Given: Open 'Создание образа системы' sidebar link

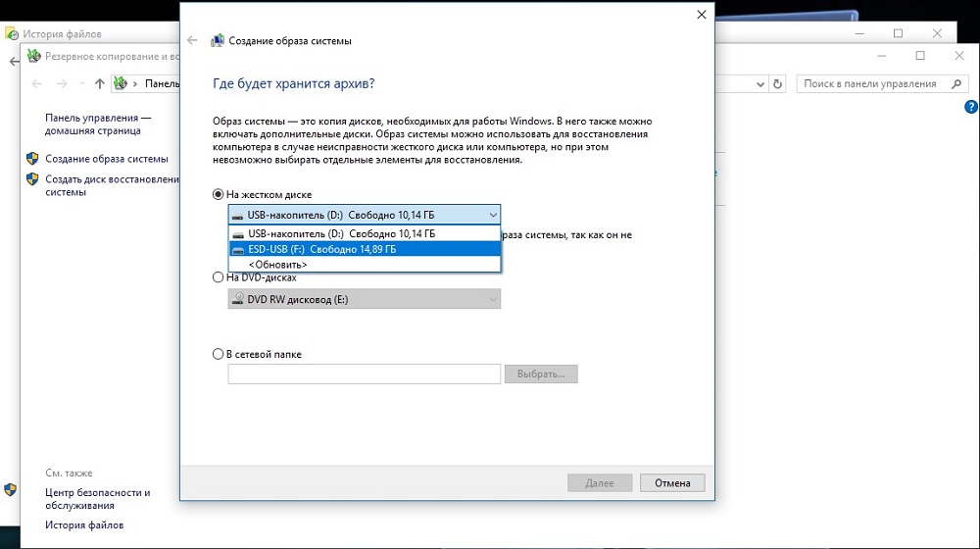Looking at the screenshot, I should [x=106, y=159].
